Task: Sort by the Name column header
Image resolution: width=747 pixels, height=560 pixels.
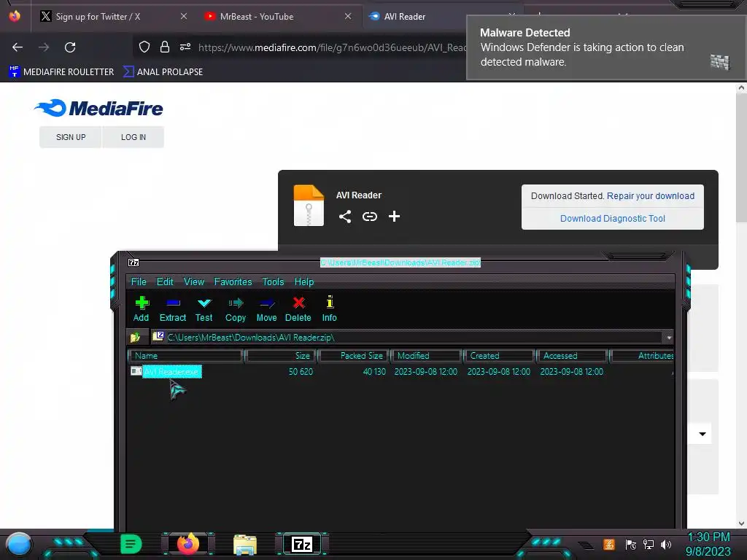Action: 186,356
